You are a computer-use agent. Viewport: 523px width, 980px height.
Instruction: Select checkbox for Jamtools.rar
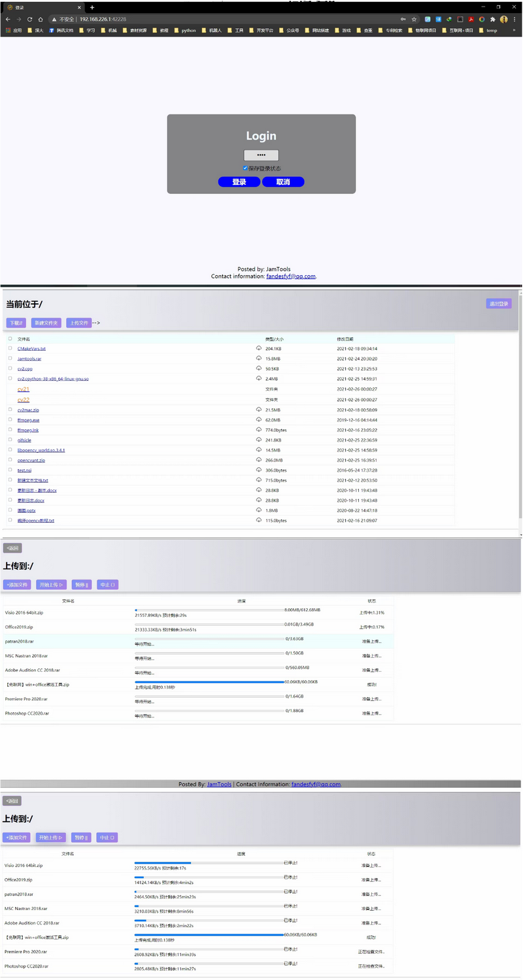(10, 359)
